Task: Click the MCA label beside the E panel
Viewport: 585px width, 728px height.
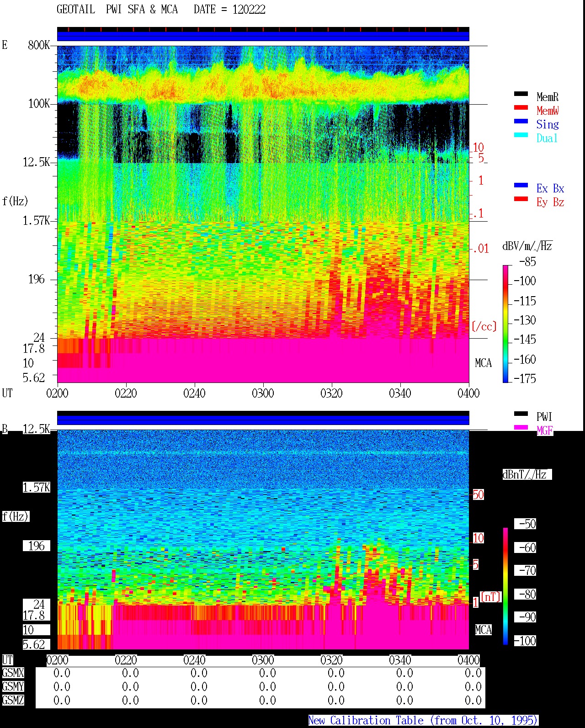Action: pos(483,363)
